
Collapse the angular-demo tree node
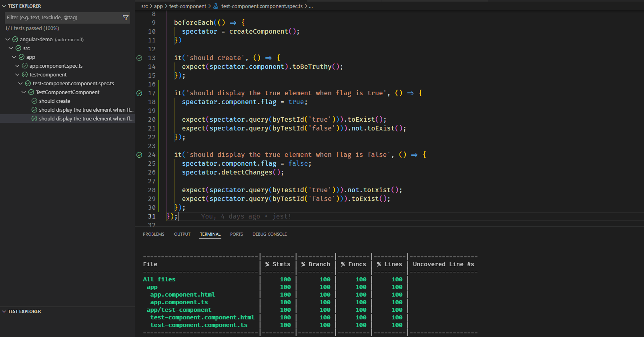tap(8, 40)
